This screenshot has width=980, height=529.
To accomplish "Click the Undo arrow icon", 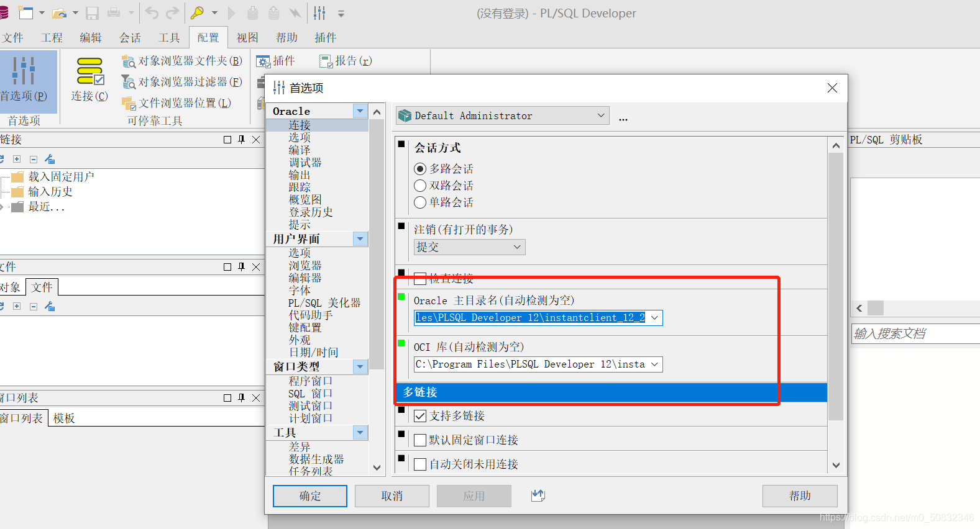I will coord(152,12).
